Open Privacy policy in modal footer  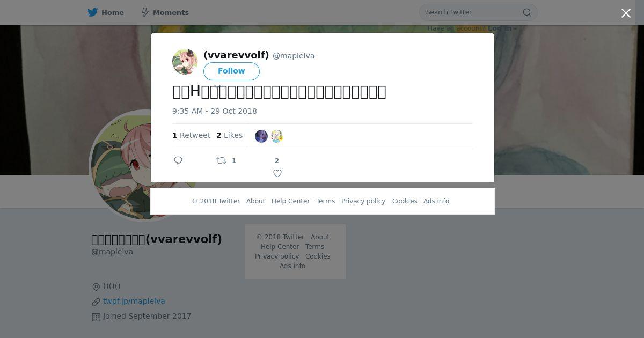363,201
